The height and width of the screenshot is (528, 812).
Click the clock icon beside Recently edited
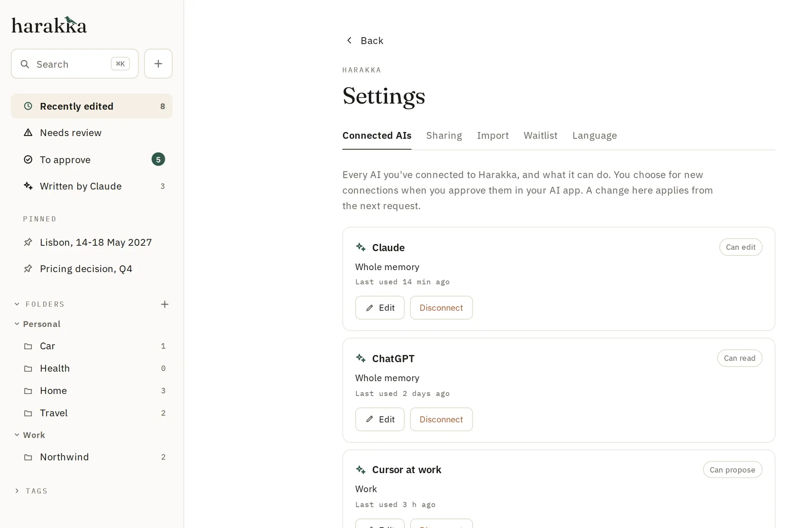[x=28, y=106]
